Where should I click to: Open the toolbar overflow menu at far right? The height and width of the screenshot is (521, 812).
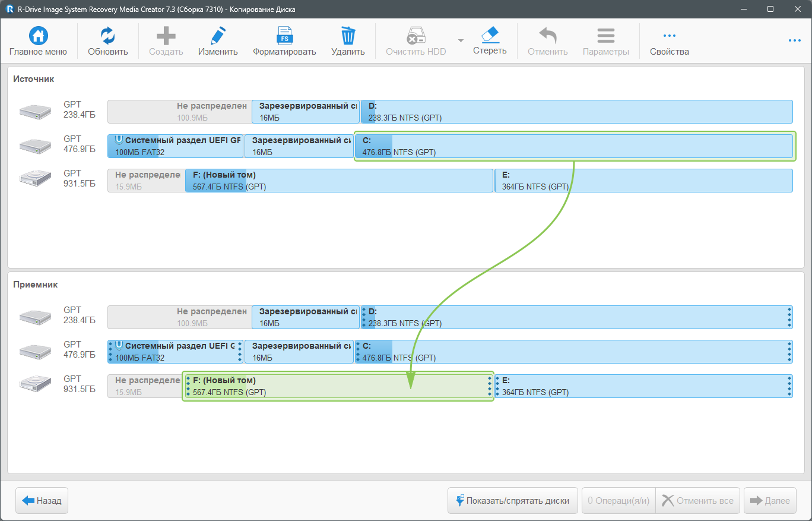coord(795,40)
